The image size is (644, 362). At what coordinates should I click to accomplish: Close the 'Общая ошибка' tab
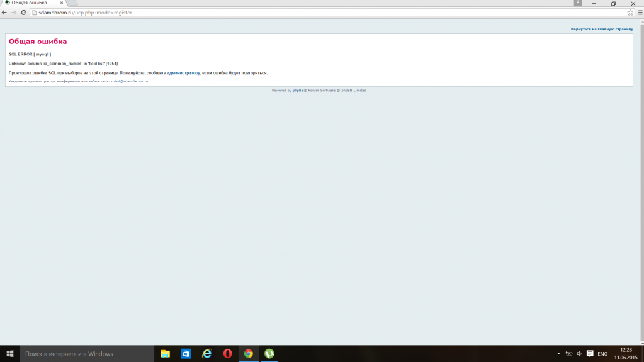[62, 3]
